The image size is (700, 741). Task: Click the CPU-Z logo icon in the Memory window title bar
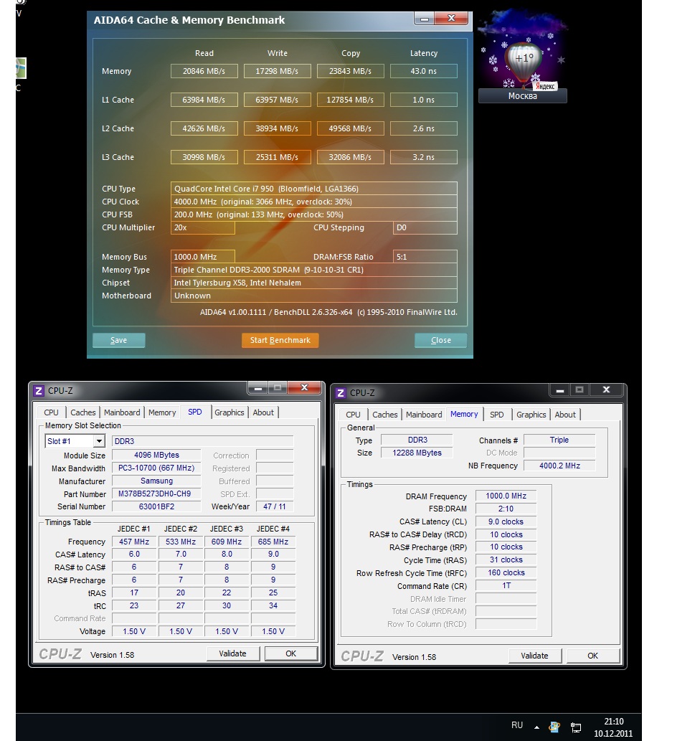(x=340, y=392)
